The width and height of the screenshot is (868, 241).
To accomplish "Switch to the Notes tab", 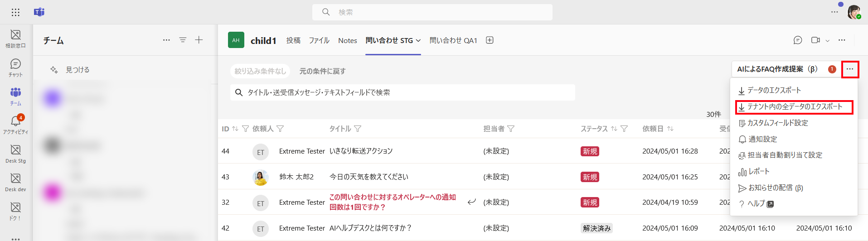I will click(x=348, y=40).
